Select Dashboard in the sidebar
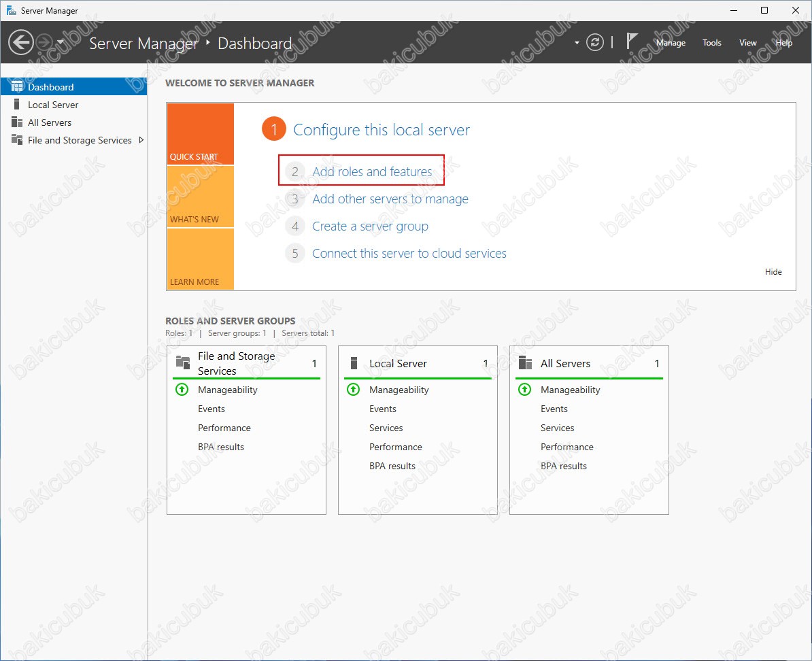The height and width of the screenshot is (661, 812). [73, 87]
